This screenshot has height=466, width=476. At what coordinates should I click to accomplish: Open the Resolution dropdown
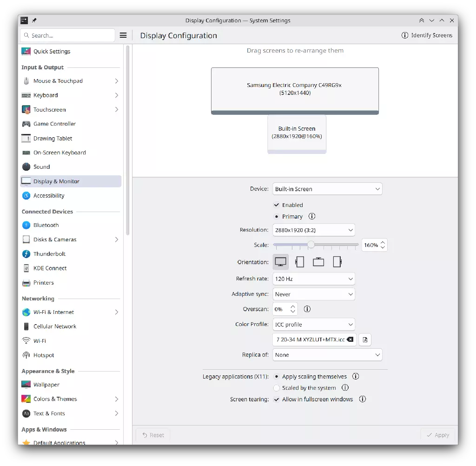click(314, 230)
